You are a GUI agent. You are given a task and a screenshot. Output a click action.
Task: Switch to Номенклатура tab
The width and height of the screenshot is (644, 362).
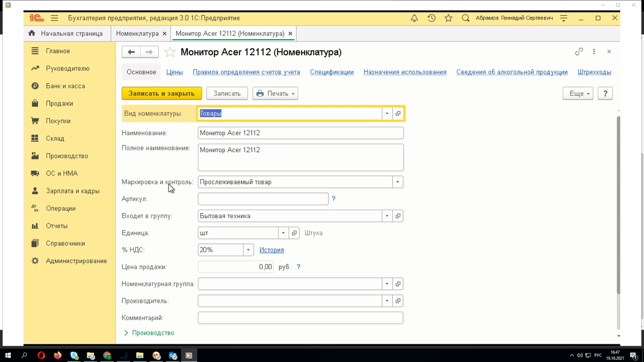137,33
